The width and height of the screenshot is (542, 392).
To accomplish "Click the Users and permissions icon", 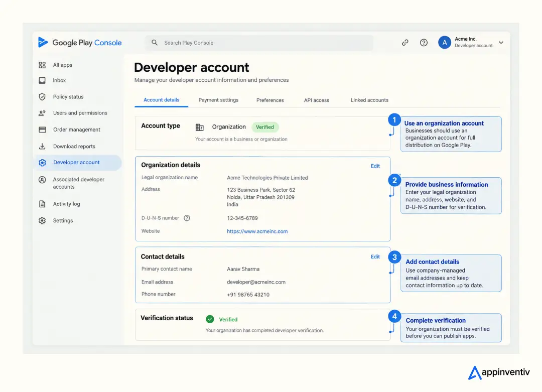I will click(x=42, y=113).
